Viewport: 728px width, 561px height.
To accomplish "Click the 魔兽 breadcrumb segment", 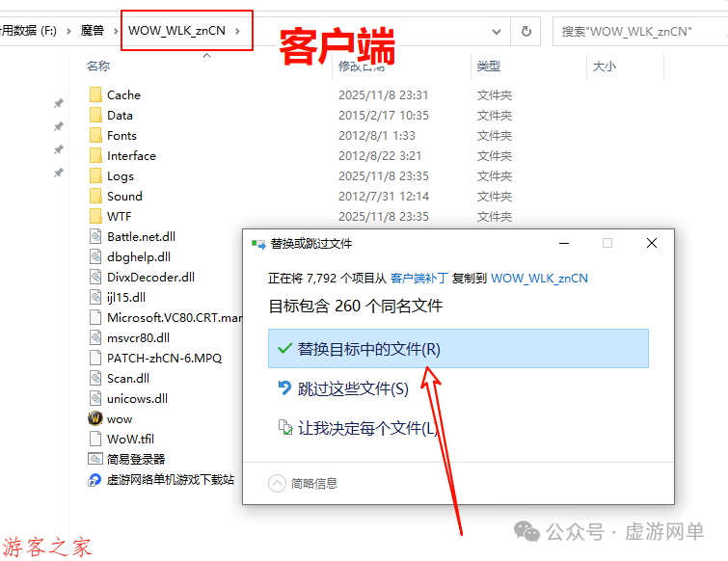I will pyautogui.click(x=92, y=31).
